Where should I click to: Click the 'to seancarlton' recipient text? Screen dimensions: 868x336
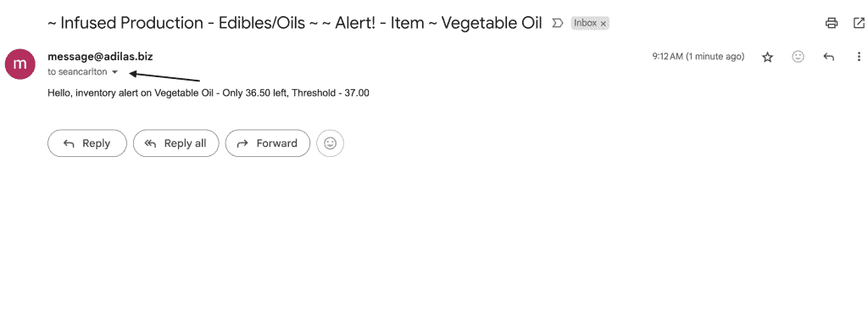[77, 72]
